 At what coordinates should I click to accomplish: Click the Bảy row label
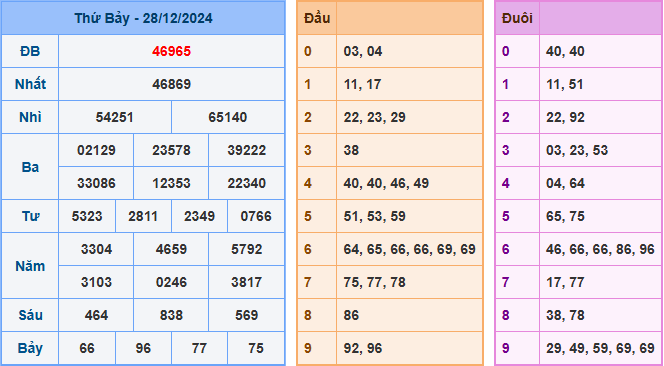coord(30,348)
